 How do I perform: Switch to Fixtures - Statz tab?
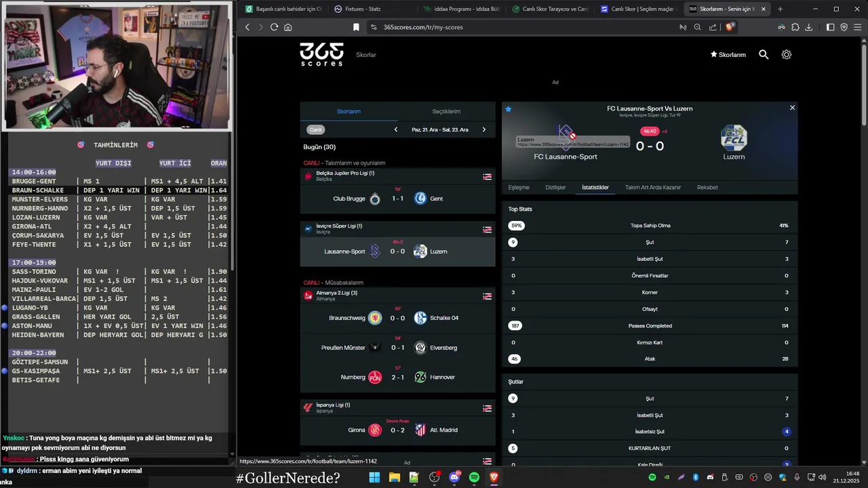(x=374, y=9)
